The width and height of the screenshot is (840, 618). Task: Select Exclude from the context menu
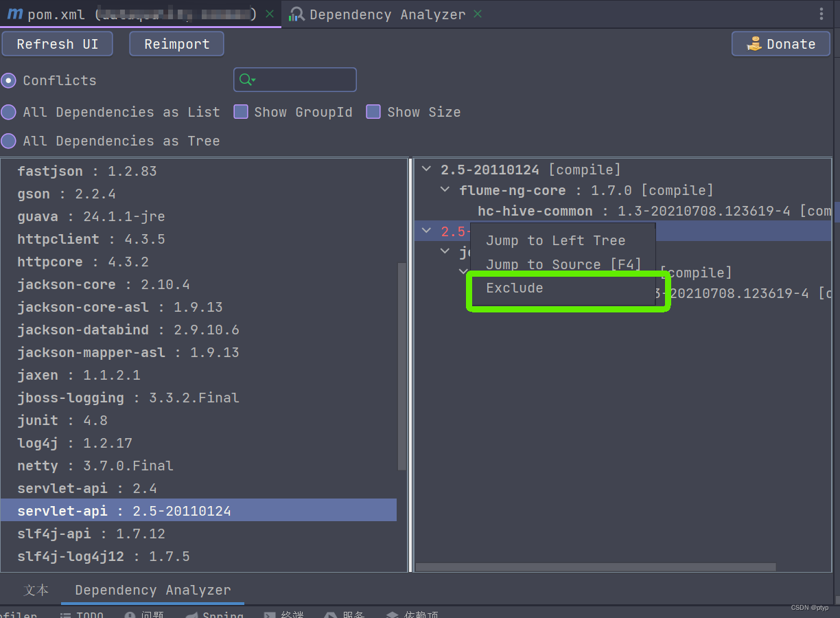tap(563, 288)
